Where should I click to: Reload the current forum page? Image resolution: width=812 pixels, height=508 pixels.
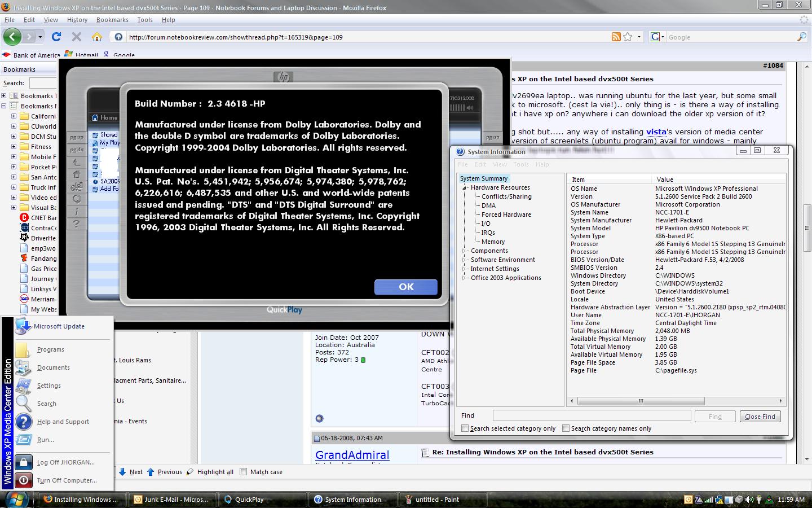(56, 37)
